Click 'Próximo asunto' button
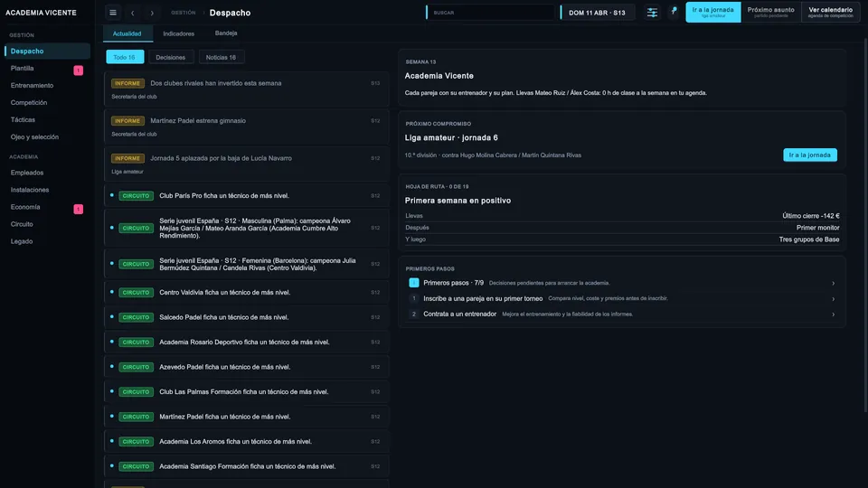Screen dimensions: 868x488 pos(770,12)
